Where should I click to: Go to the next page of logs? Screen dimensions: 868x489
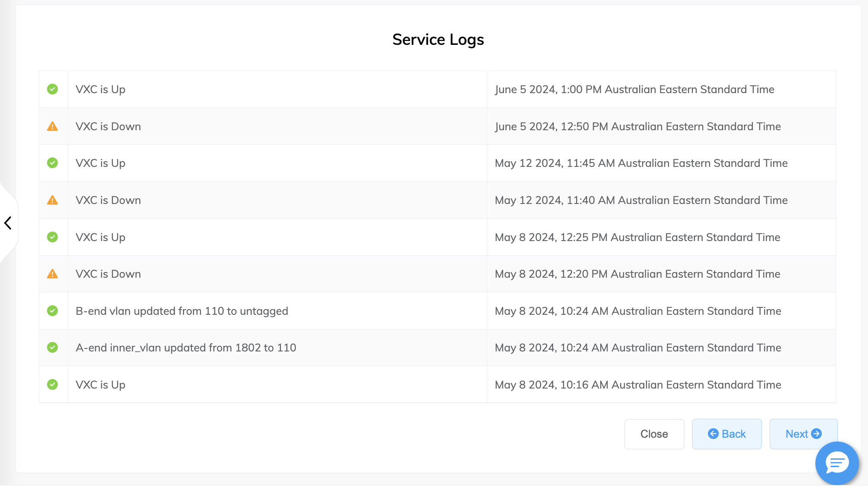click(x=803, y=434)
